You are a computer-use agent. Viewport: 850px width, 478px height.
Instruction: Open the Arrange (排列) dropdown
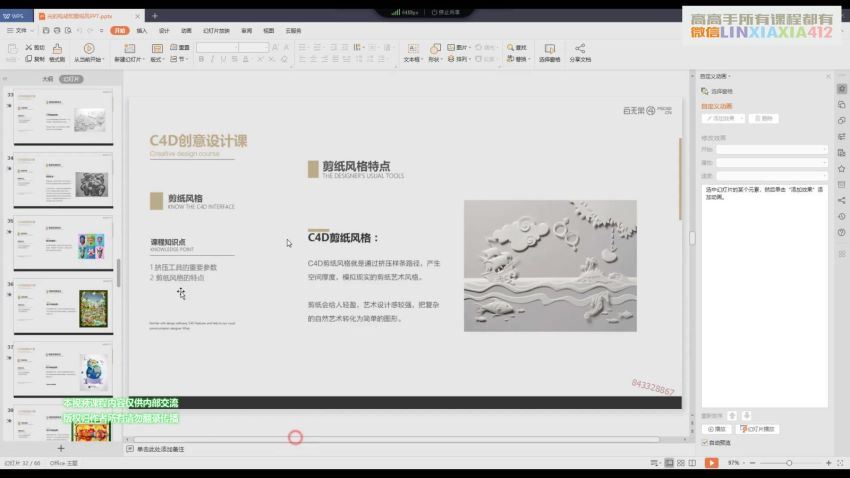click(459, 59)
